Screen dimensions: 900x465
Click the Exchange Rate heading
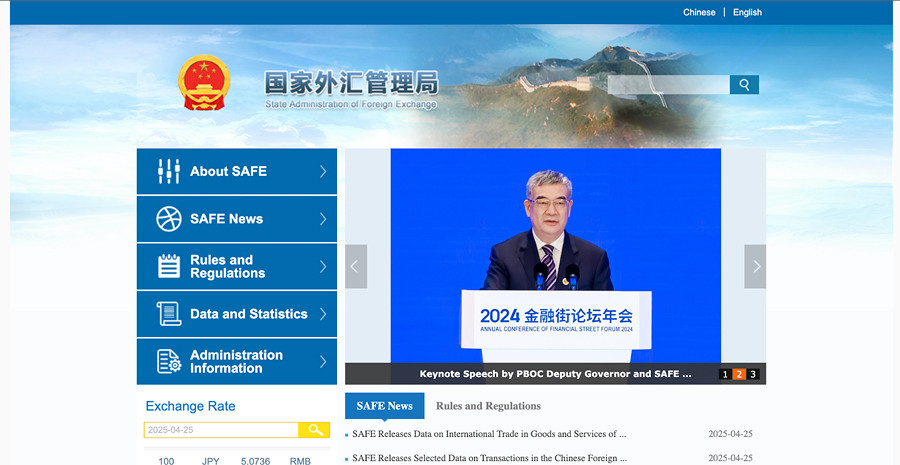(x=191, y=406)
